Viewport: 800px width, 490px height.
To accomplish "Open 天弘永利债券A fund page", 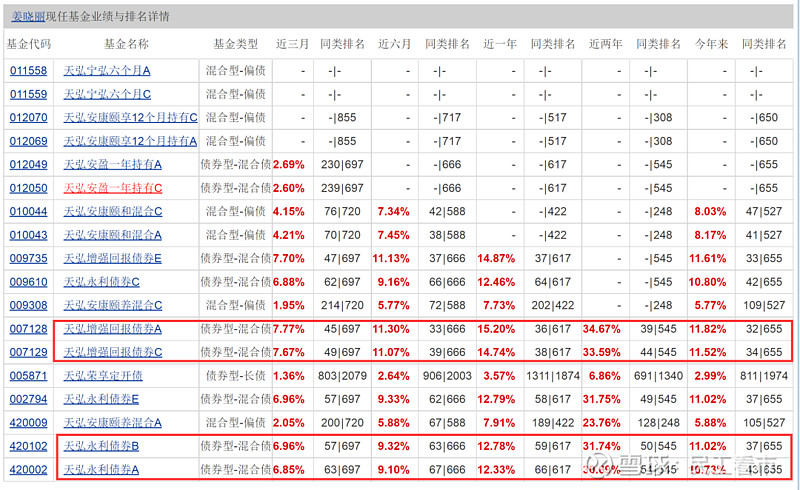I will 102,470.
